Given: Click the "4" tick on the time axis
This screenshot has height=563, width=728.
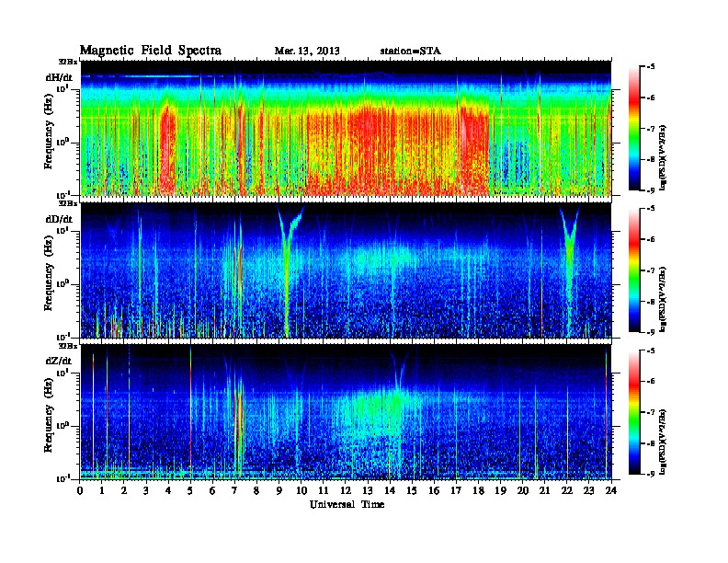Looking at the screenshot, I should pyautogui.click(x=168, y=490).
